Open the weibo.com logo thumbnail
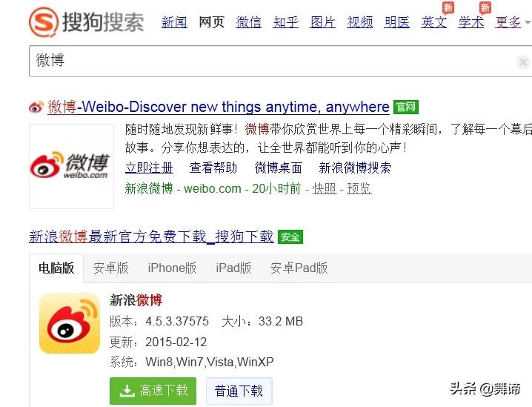532x407 pixels. [x=71, y=166]
